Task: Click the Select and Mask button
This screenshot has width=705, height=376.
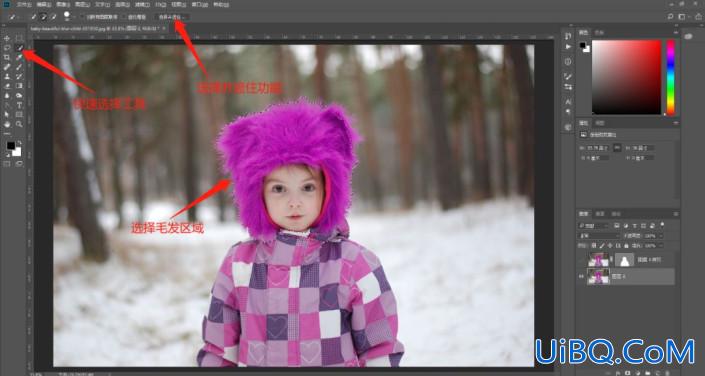Action: (x=172, y=17)
